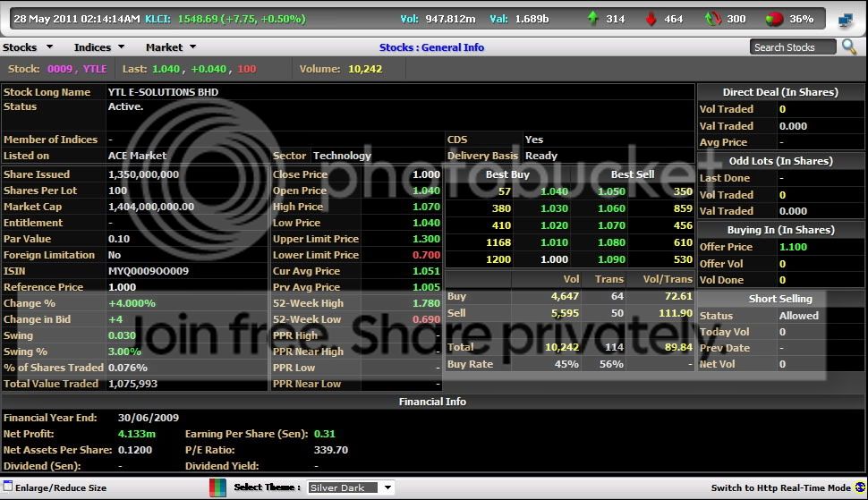Click the Odd Lots (In Shares) header
Viewport: 868px width, 500px height.
pos(780,161)
